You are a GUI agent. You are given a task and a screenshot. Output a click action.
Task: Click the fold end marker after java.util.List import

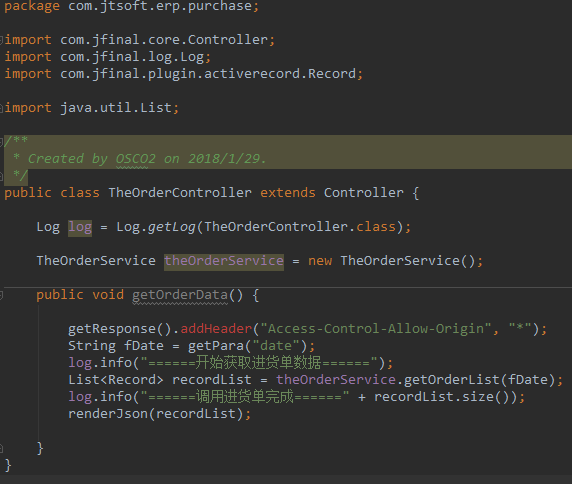(x=1, y=108)
